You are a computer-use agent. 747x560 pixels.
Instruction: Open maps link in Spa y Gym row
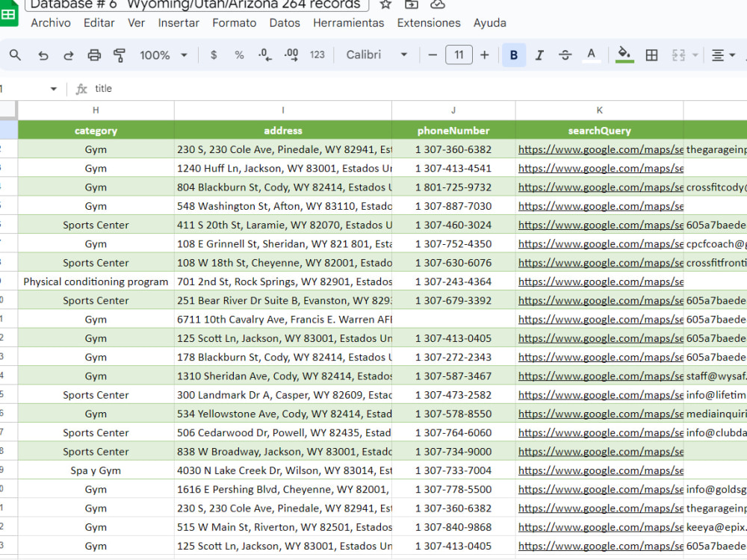coord(601,471)
